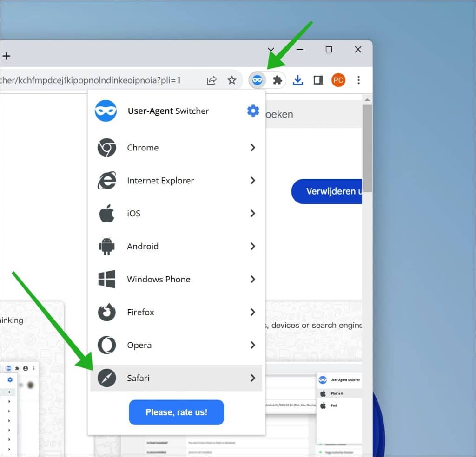Toggle the side panel icon
476x457 pixels.
pos(318,80)
